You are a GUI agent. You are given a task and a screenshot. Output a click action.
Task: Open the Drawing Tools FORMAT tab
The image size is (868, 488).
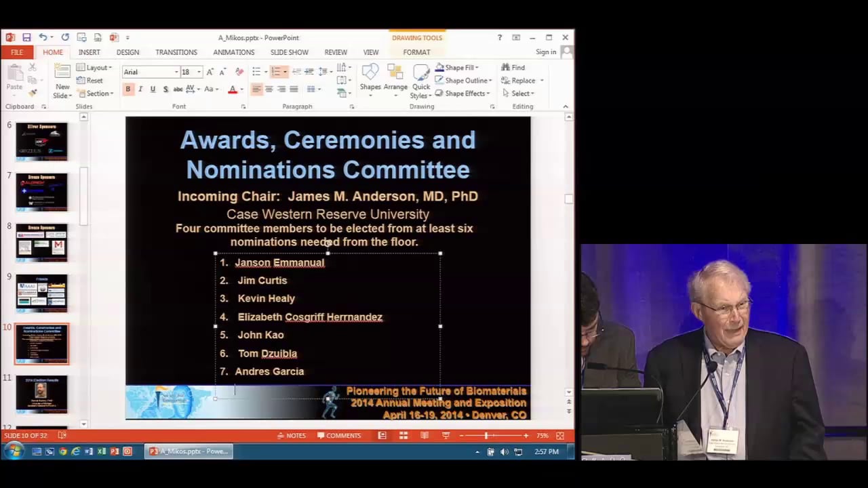tap(416, 52)
